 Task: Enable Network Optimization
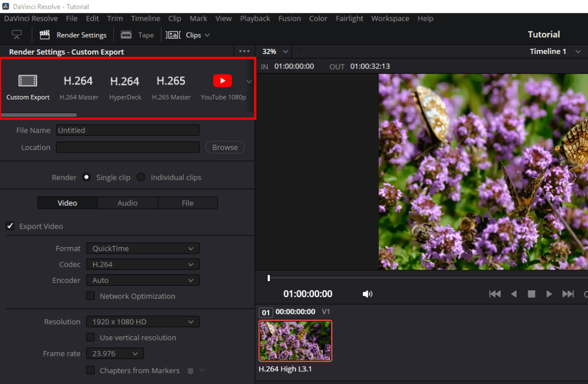[x=90, y=296]
